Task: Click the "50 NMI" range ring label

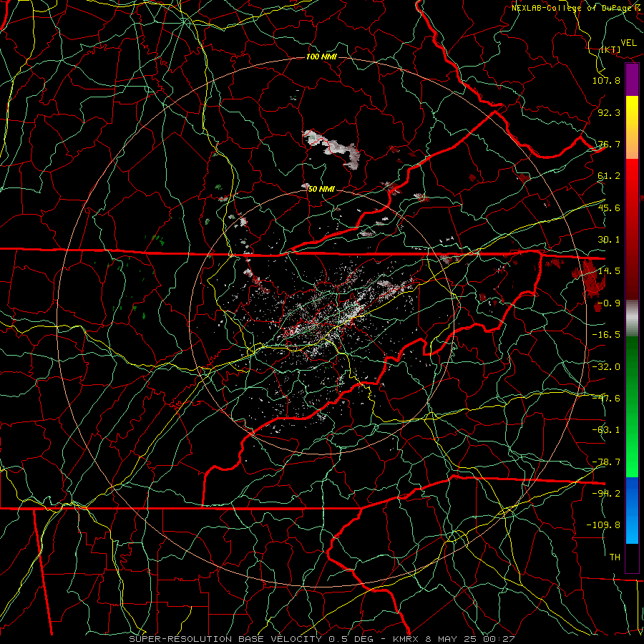Action: (x=321, y=189)
